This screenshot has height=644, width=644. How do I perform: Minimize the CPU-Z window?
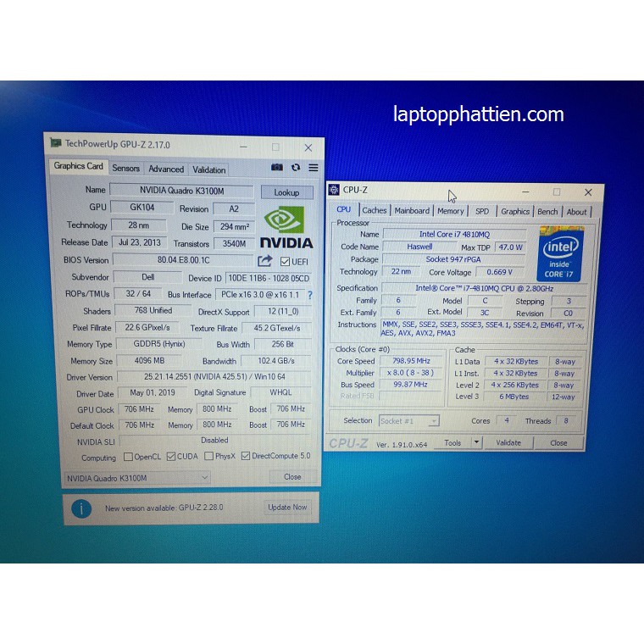525,192
